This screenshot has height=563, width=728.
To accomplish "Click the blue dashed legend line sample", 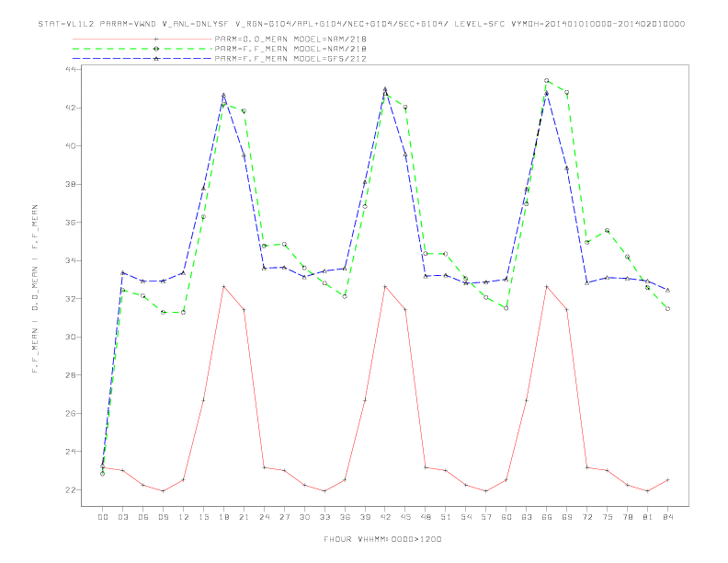I will [x=142, y=59].
